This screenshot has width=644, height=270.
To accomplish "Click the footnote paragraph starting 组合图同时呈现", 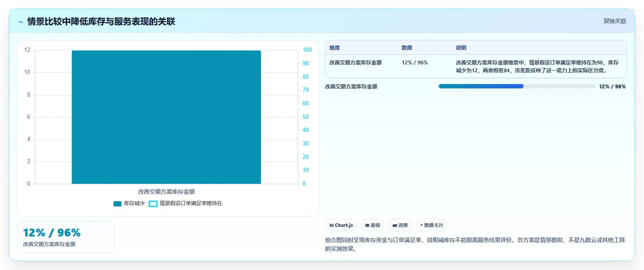I will click(475, 245).
